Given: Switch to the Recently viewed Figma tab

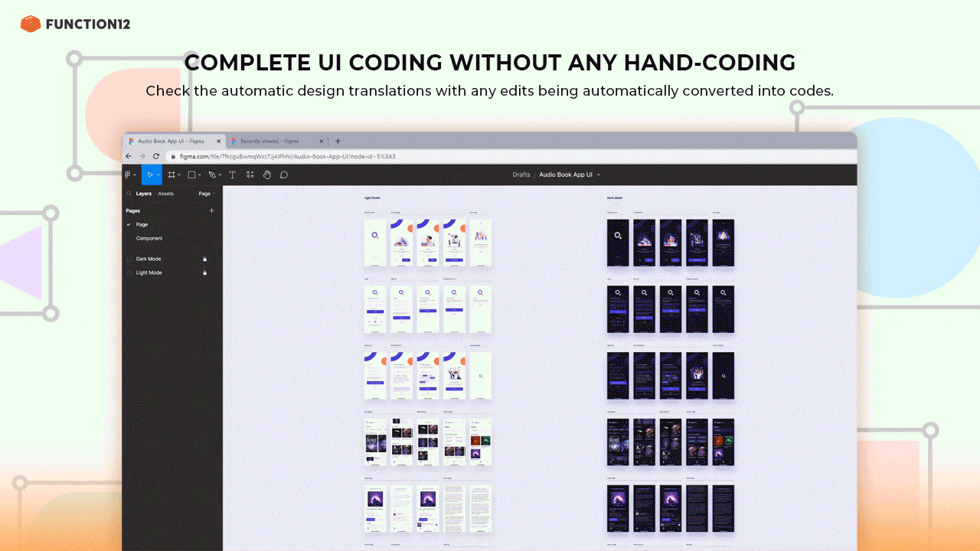Looking at the screenshot, I should pyautogui.click(x=277, y=141).
